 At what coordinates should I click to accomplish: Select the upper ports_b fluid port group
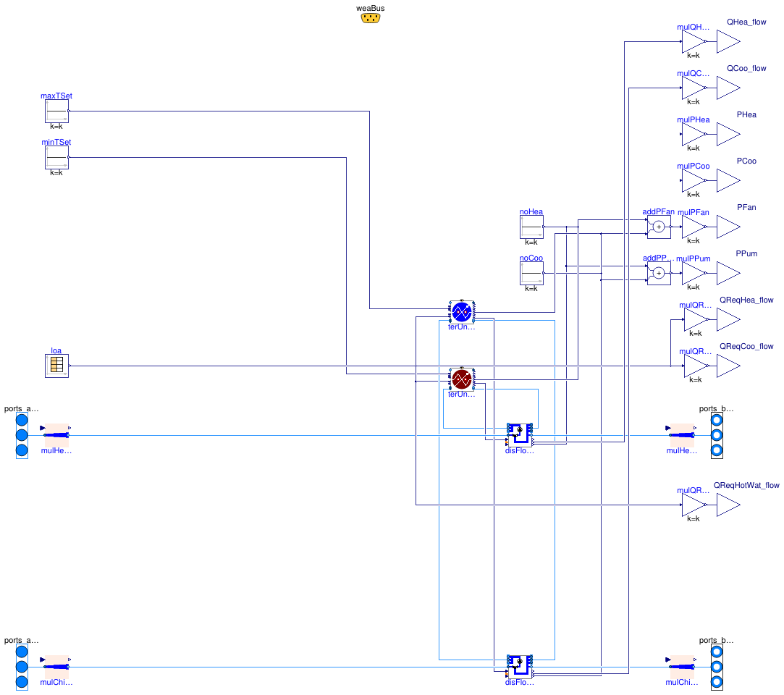click(717, 435)
